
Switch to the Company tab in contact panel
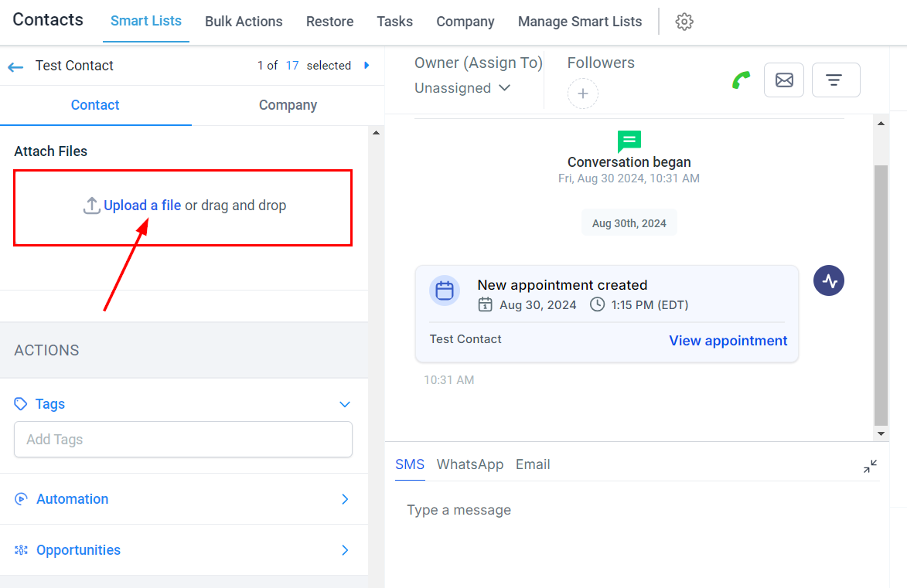point(288,105)
